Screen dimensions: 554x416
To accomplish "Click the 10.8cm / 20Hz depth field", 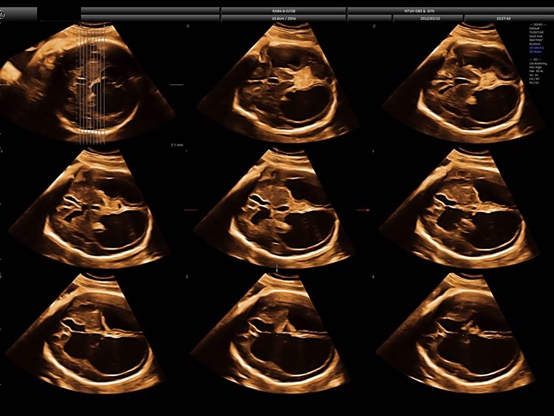I will (x=283, y=18).
